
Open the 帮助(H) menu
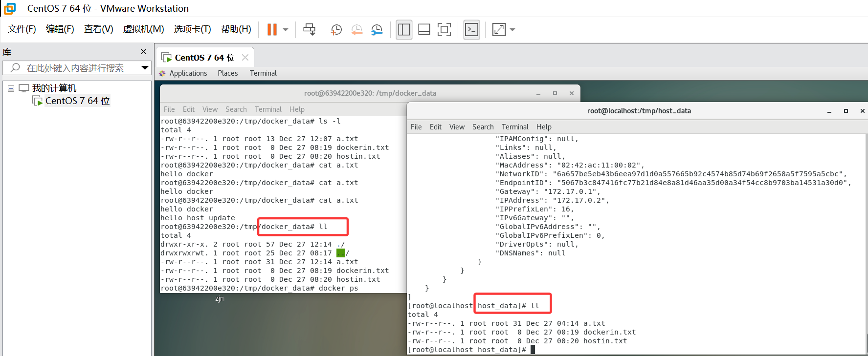236,29
